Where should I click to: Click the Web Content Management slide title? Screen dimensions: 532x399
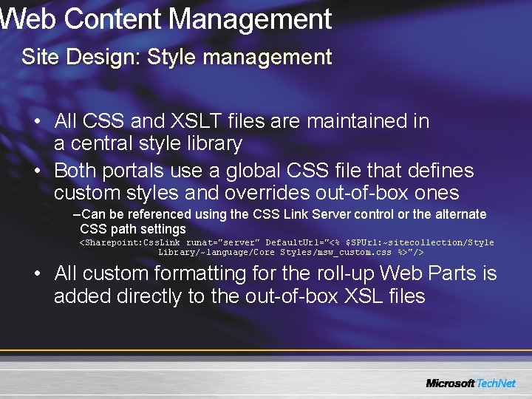(x=166, y=20)
